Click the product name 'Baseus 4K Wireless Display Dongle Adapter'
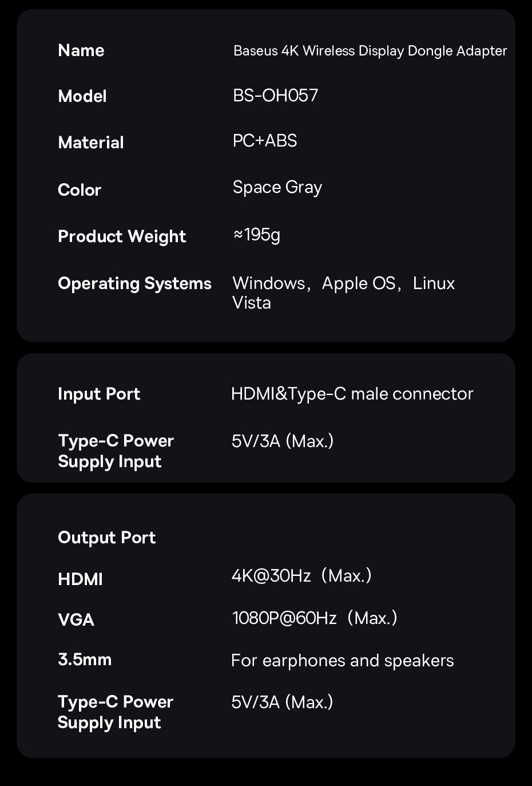This screenshot has height=786, width=532. 370,51
